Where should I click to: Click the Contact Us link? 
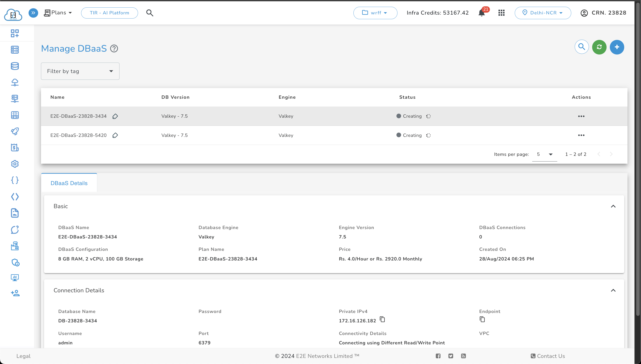[x=548, y=356]
